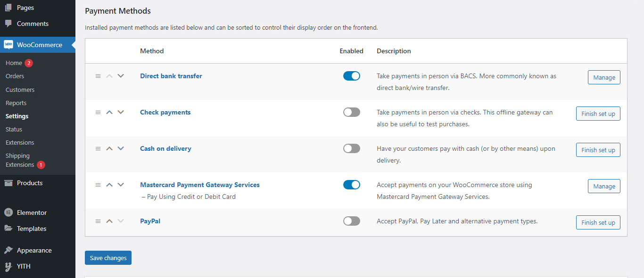Enable the Check payments toggle
644x278 pixels.
coord(352,112)
